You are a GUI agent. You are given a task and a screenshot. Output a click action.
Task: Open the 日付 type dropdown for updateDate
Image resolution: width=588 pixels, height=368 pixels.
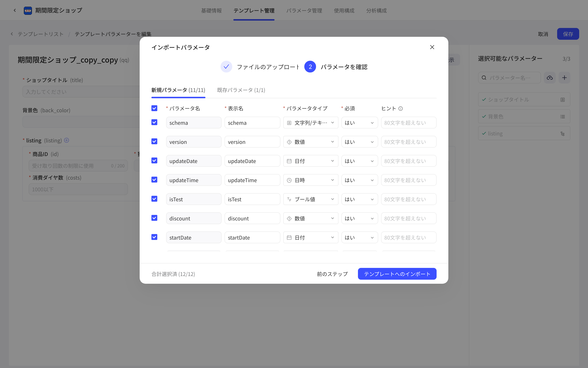click(311, 161)
